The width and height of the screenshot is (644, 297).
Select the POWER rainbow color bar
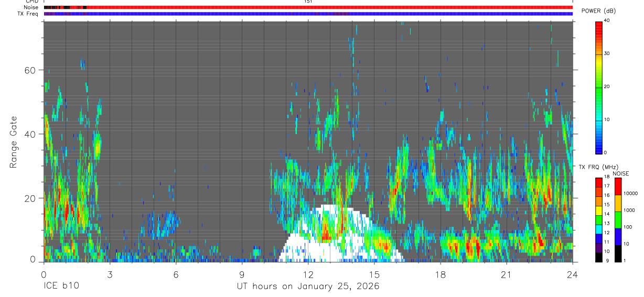click(599, 87)
